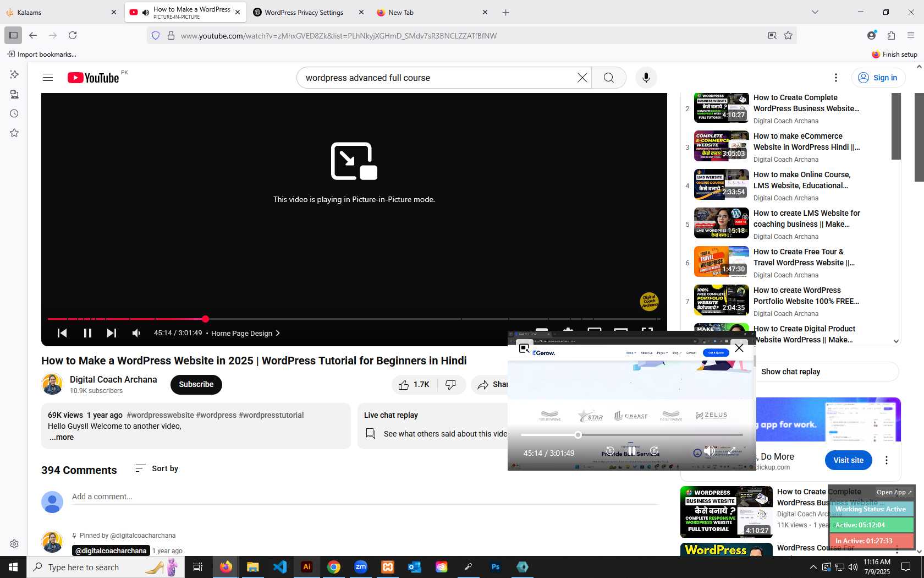Open the Firefox application menu
Image resolution: width=924 pixels, height=578 pixels.
coord(911,35)
